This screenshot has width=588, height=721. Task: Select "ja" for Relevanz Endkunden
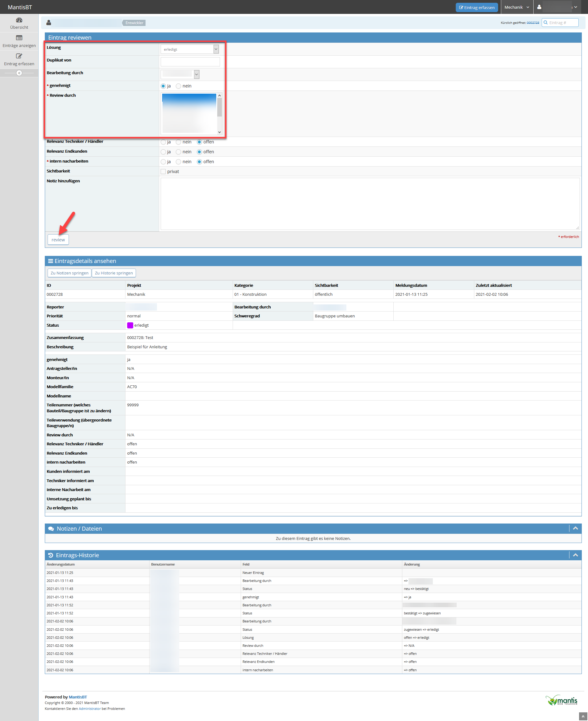click(x=163, y=152)
